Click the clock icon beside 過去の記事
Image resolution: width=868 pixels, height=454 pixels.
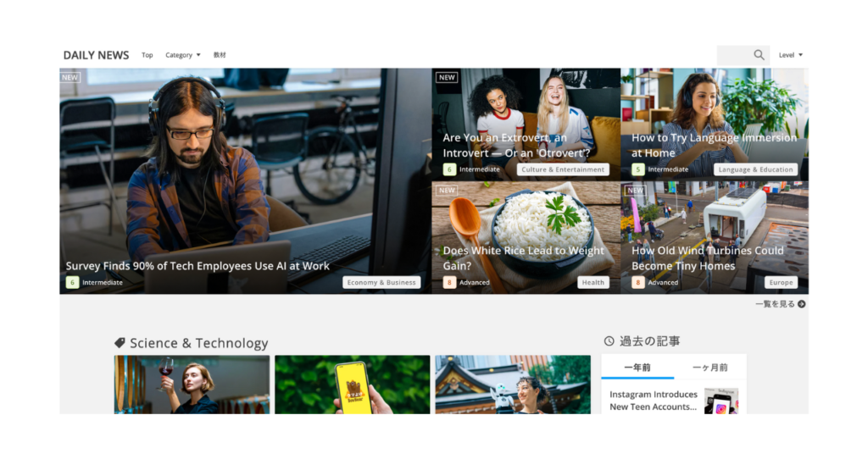[x=609, y=341]
